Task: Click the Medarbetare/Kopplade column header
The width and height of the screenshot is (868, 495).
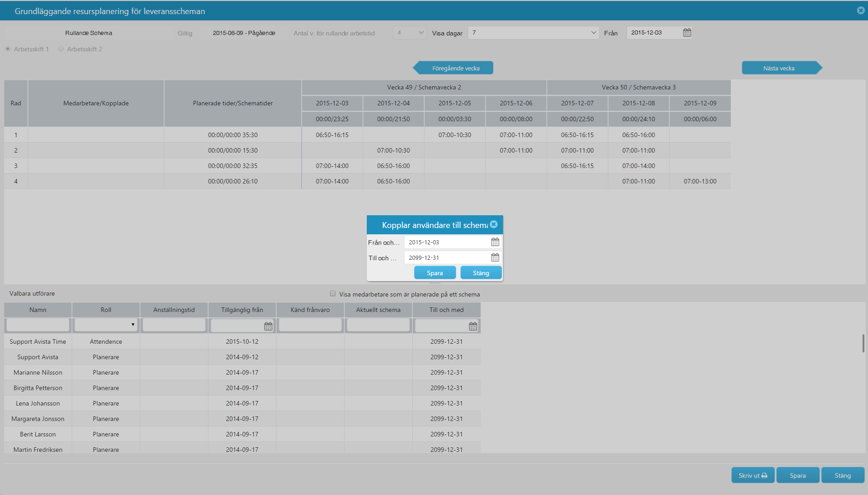Action: [96, 103]
